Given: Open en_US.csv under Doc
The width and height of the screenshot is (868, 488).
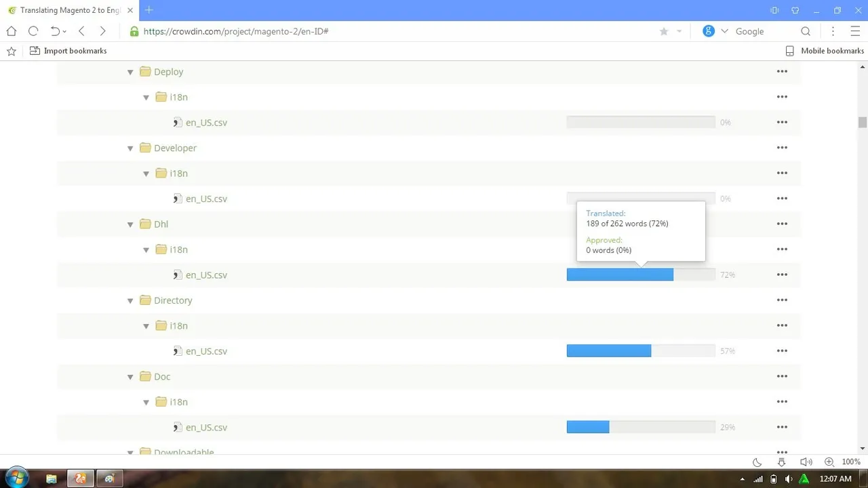Looking at the screenshot, I should (206, 428).
